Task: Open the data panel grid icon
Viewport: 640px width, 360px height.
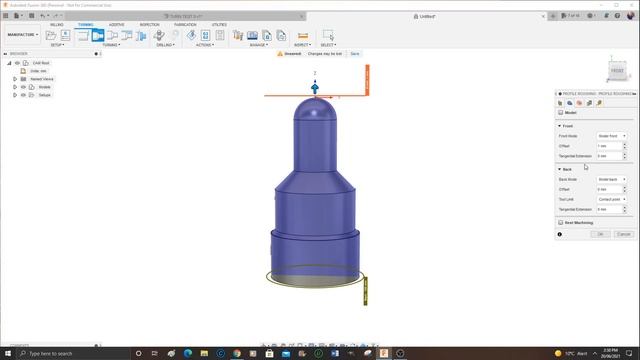Action: point(6,16)
